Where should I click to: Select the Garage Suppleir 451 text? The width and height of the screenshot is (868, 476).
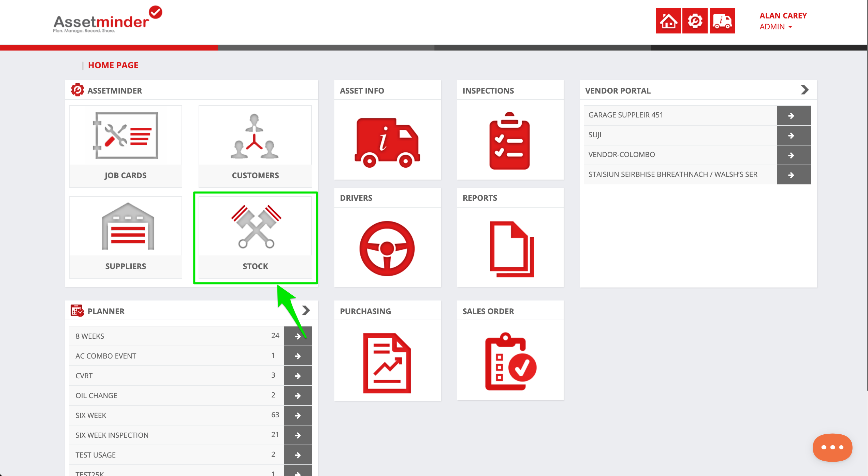click(x=626, y=115)
